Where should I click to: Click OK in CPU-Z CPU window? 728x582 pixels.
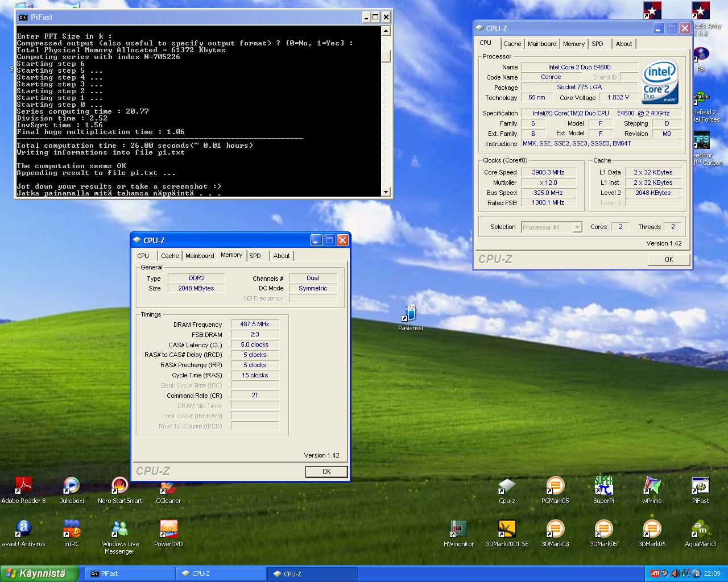coord(669,259)
